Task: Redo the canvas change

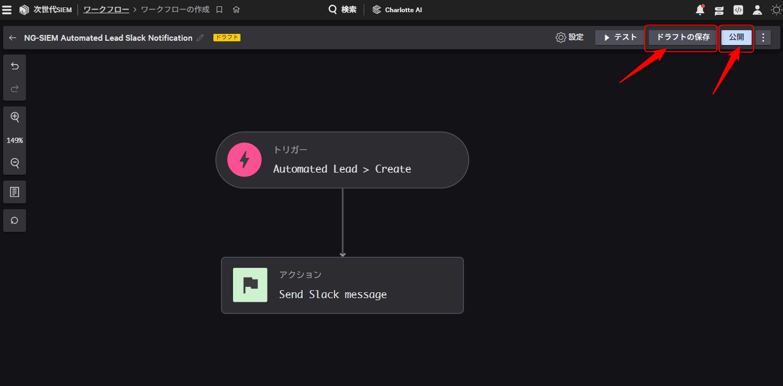Action: 14,89
